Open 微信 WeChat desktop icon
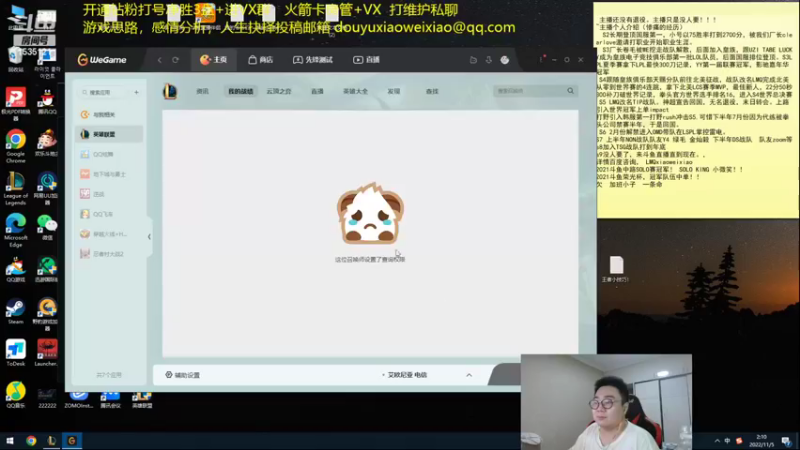800x450 pixels. (x=47, y=227)
